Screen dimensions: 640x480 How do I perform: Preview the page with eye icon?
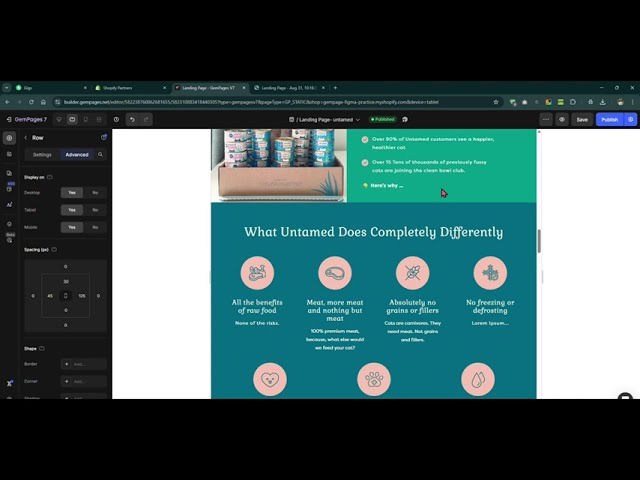tap(562, 120)
